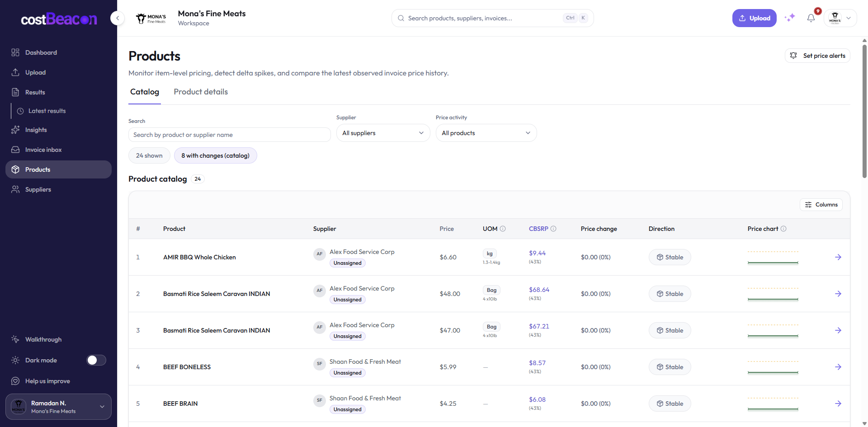This screenshot has width=868, height=427.
Task: Click Stable badge for BEEF BONELESS
Action: point(670,367)
